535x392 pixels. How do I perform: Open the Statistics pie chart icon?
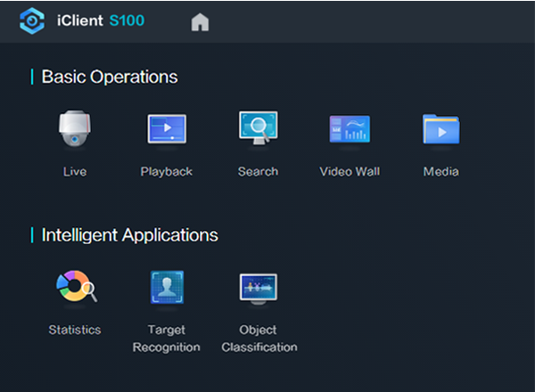pyautogui.click(x=75, y=287)
